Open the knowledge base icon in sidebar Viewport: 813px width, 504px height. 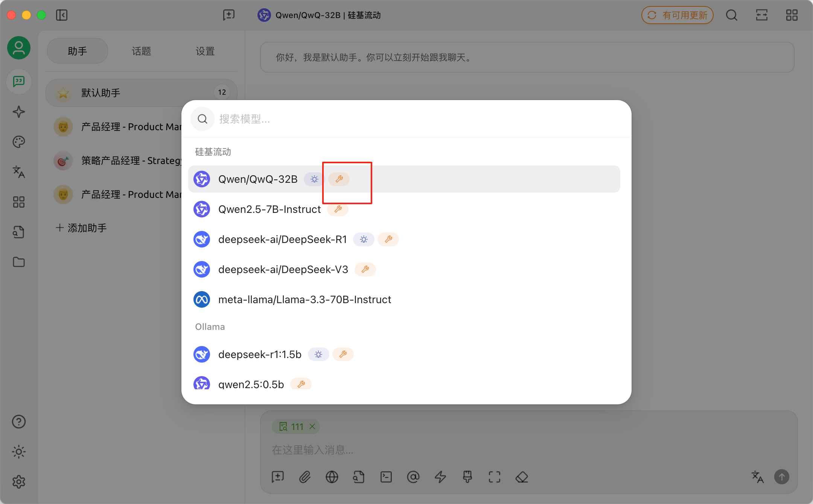pyautogui.click(x=19, y=232)
